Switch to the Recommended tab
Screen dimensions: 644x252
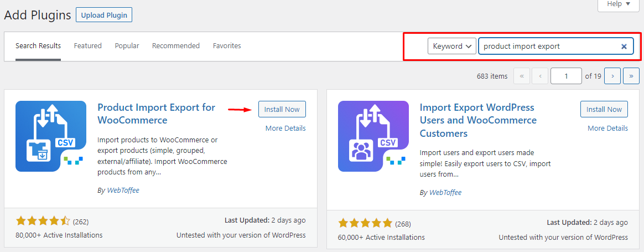coord(176,45)
